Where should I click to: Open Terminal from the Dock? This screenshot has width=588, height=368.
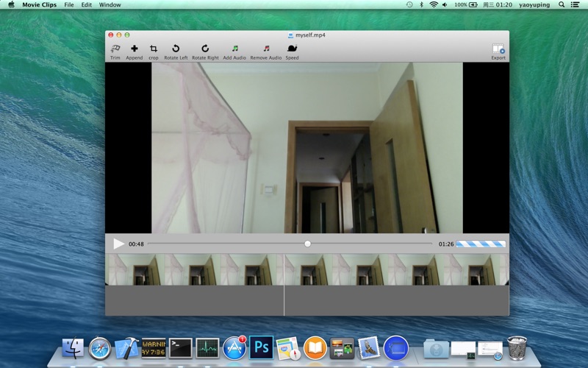(x=180, y=348)
